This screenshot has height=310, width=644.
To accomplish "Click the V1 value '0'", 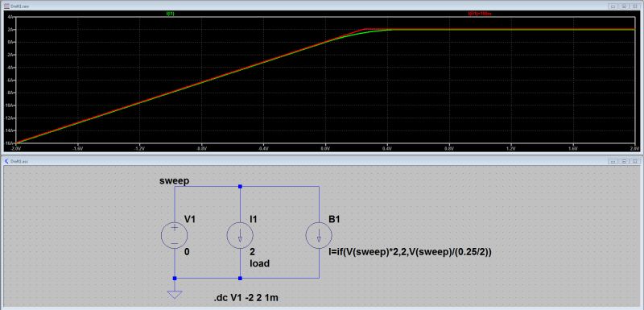I will tap(187, 253).
